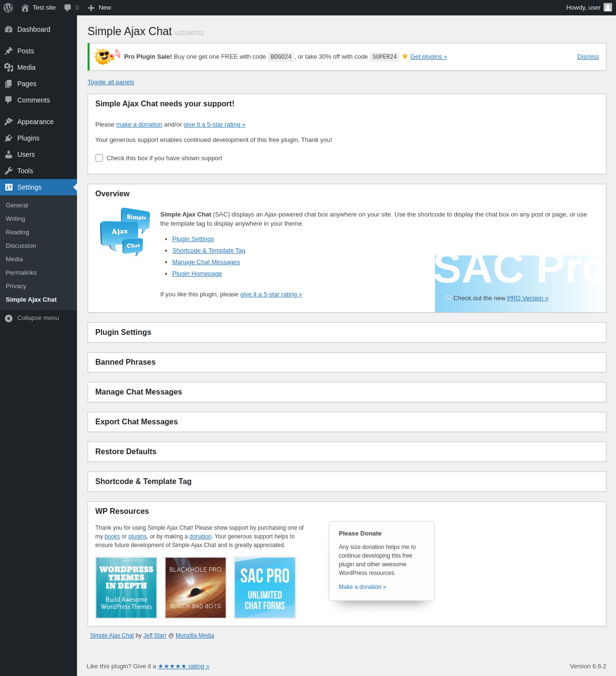
Task: Follow the Get plugins » link
Action: (428, 57)
